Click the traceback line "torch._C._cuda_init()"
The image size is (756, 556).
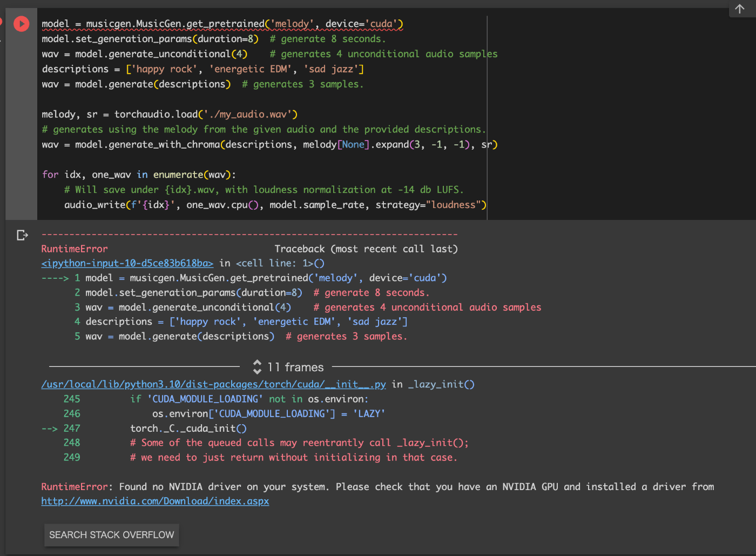pyautogui.click(x=188, y=428)
